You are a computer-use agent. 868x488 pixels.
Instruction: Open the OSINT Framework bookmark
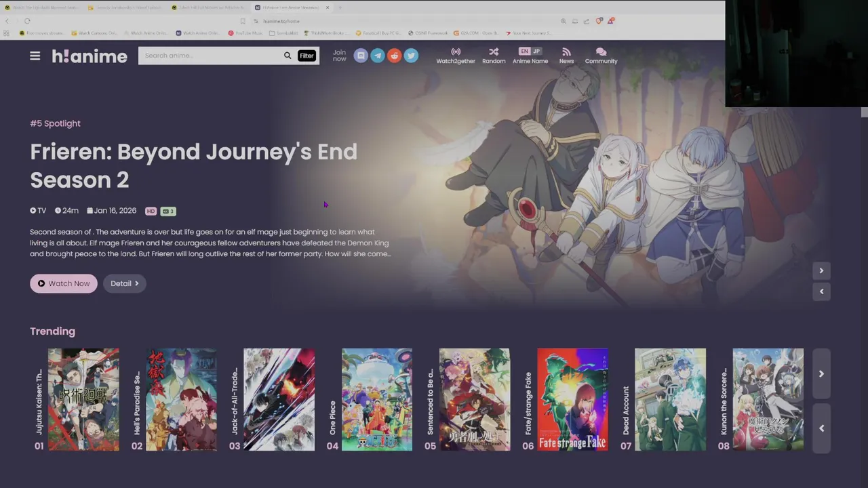point(428,33)
